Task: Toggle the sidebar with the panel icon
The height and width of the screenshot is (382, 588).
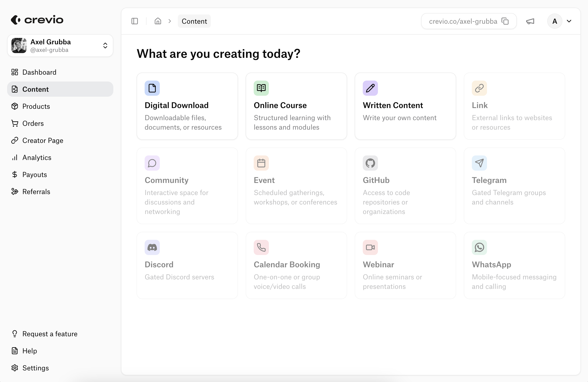Action: point(134,21)
